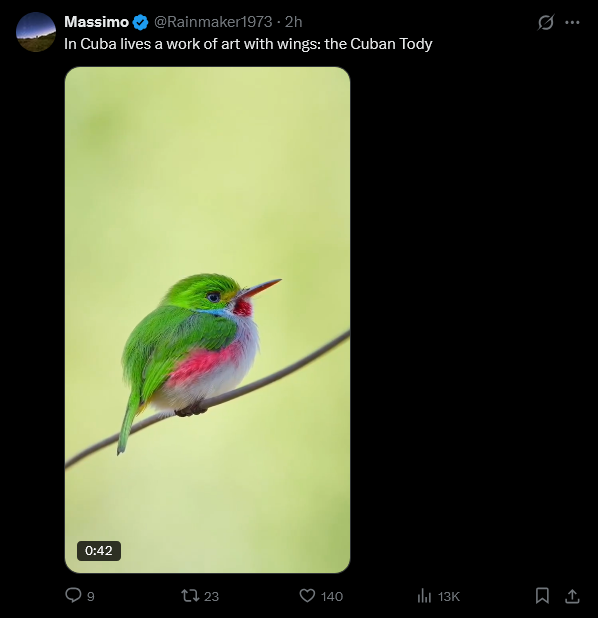Open the view analytics bar chart icon
The image size is (598, 618).
coord(424,596)
